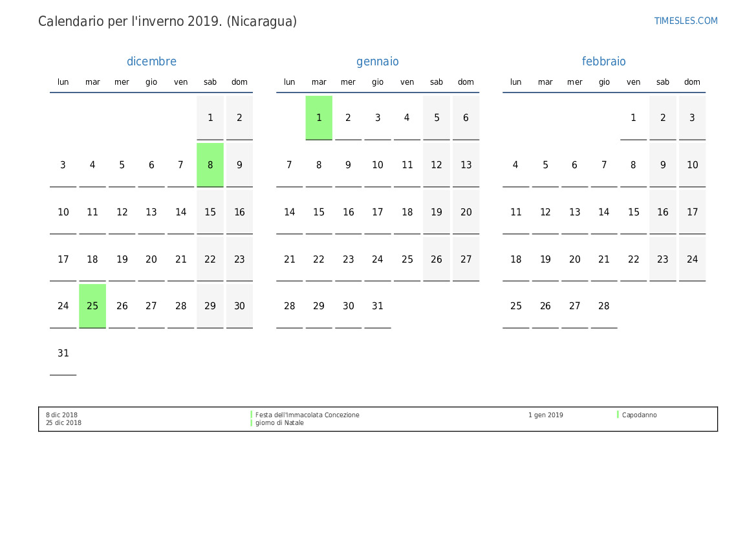The height and width of the screenshot is (535, 756).
Task: Click green marker beside Festa dell'Immacolata Concezione
Action: tap(251, 415)
